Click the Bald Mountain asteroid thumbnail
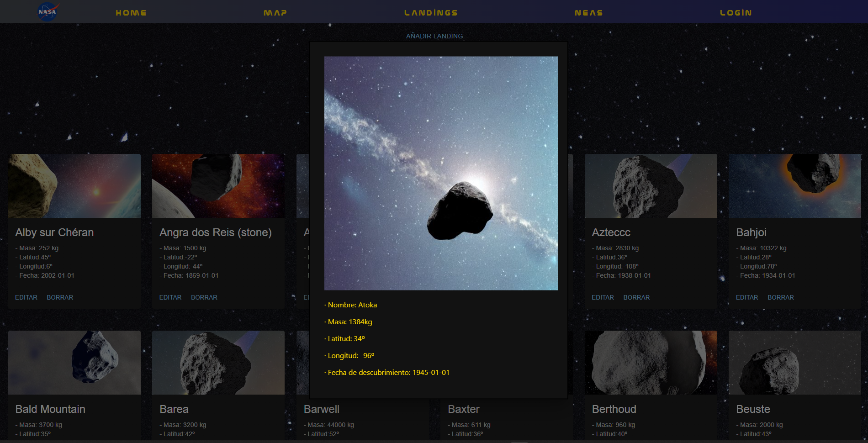Image resolution: width=868 pixels, height=443 pixels. click(x=74, y=362)
